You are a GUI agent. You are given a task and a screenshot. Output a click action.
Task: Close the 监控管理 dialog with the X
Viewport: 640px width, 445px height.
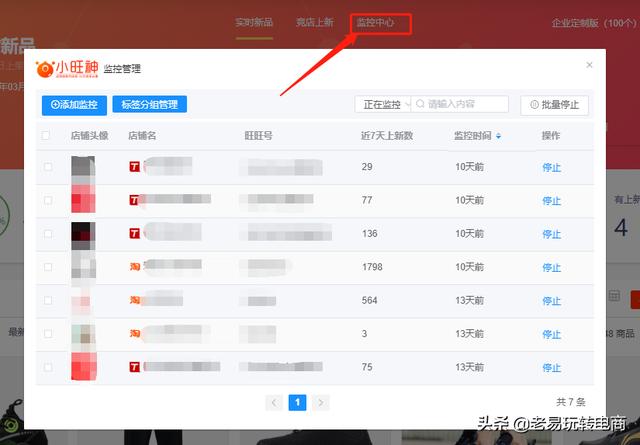click(589, 65)
